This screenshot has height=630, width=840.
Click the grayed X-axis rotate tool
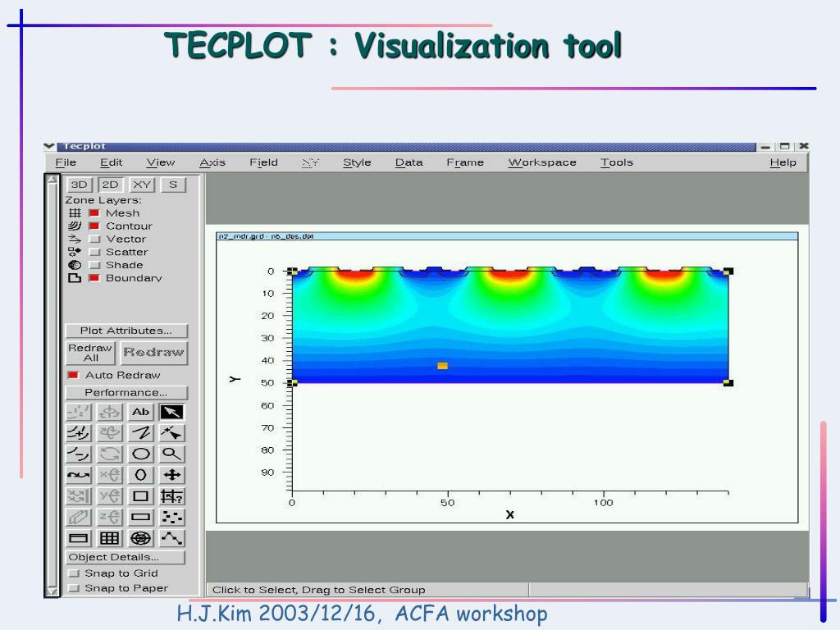[109, 475]
